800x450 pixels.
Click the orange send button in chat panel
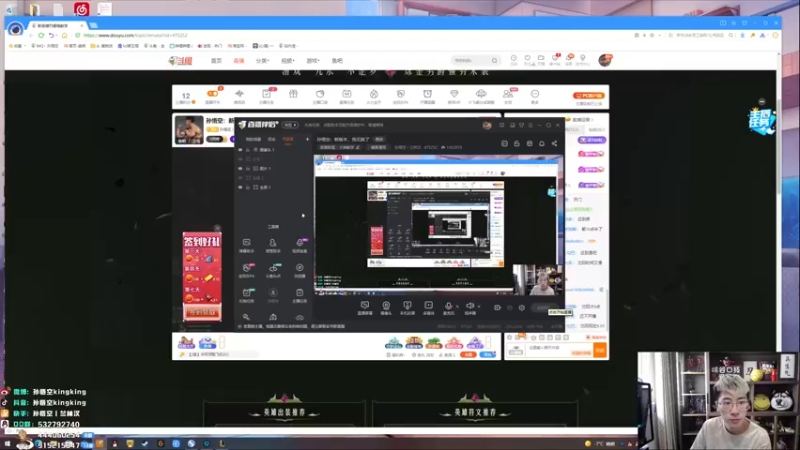[600, 351]
